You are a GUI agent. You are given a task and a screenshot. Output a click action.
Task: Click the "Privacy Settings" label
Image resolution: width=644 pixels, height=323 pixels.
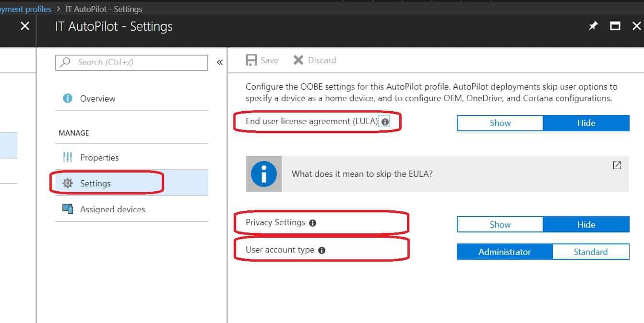tap(275, 223)
